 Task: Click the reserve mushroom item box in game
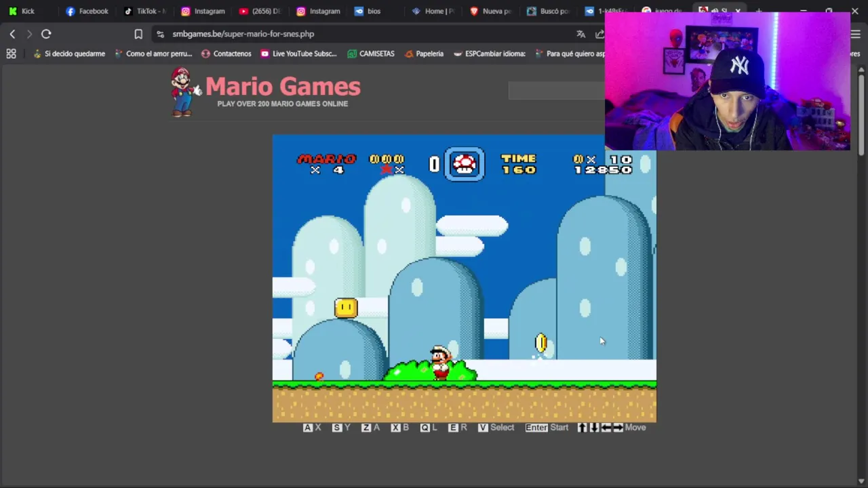point(465,164)
